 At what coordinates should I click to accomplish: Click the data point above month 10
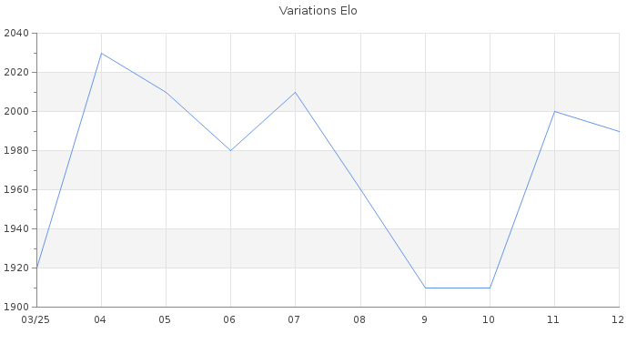[x=490, y=288]
